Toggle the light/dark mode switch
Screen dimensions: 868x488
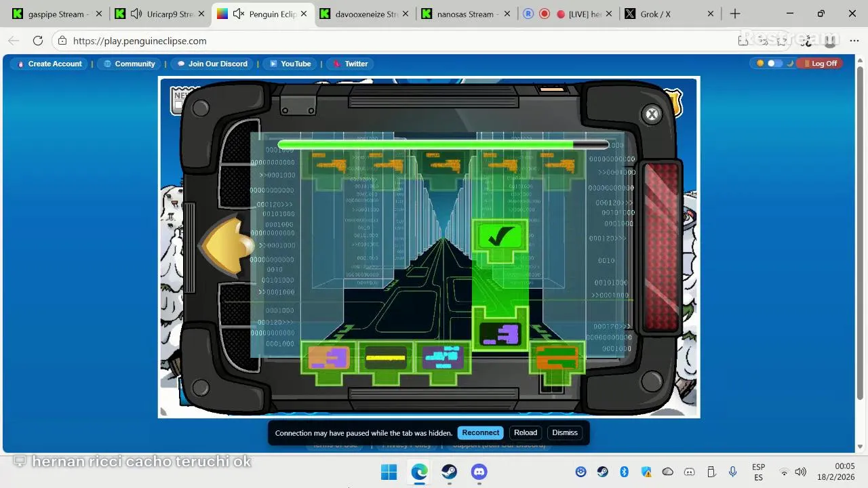[x=774, y=63]
